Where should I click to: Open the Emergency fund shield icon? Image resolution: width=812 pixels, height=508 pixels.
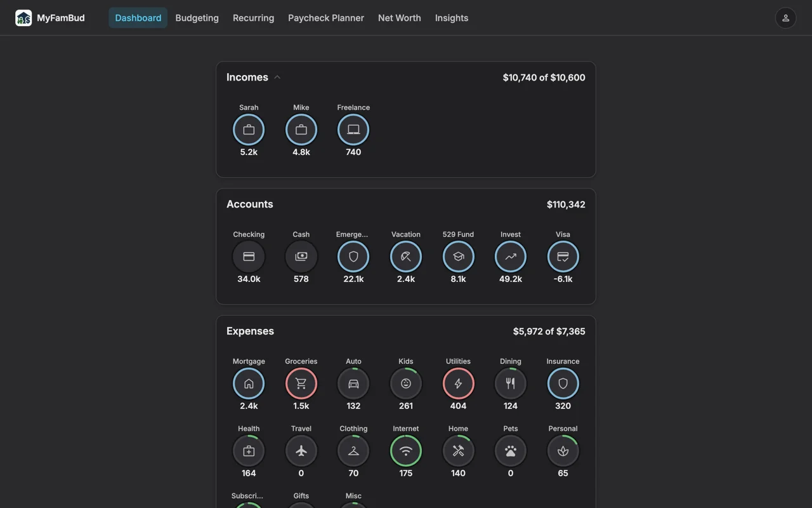point(353,257)
